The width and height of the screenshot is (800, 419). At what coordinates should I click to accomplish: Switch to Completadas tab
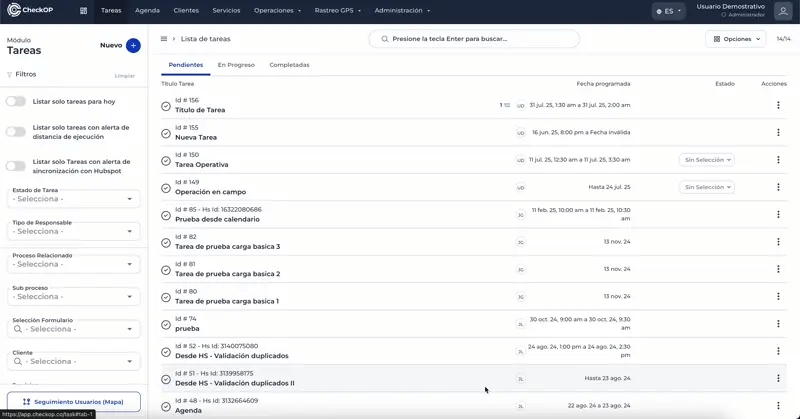tap(289, 65)
